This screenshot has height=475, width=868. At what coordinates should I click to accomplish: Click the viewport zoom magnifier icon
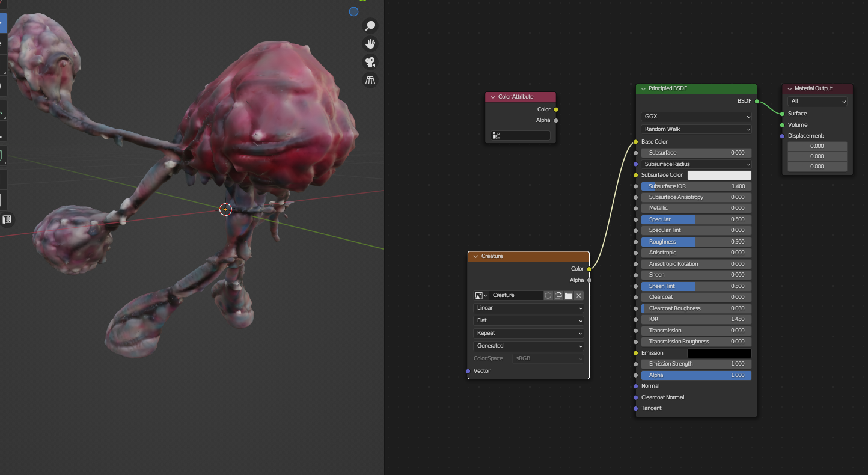click(x=370, y=25)
